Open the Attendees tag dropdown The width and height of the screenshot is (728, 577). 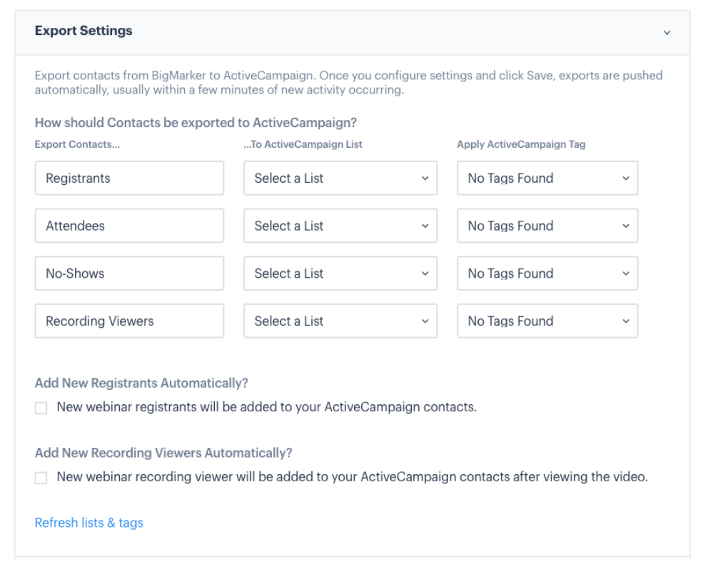(x=547, y=226)
